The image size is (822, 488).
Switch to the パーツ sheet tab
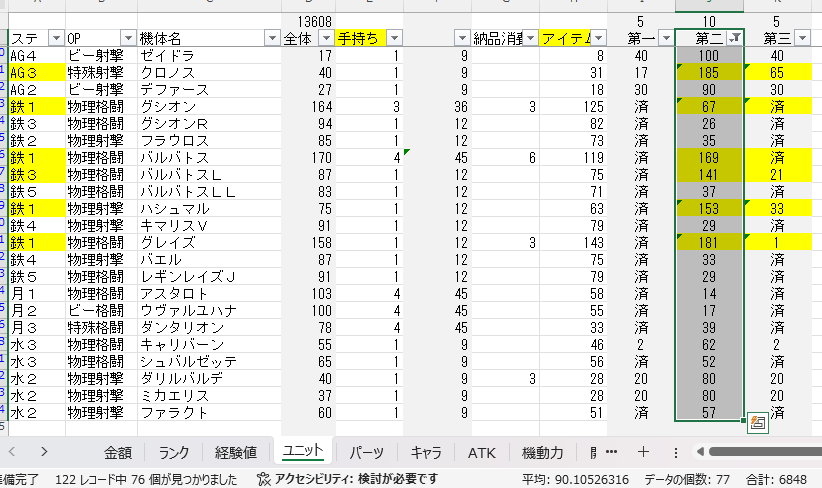367,452
